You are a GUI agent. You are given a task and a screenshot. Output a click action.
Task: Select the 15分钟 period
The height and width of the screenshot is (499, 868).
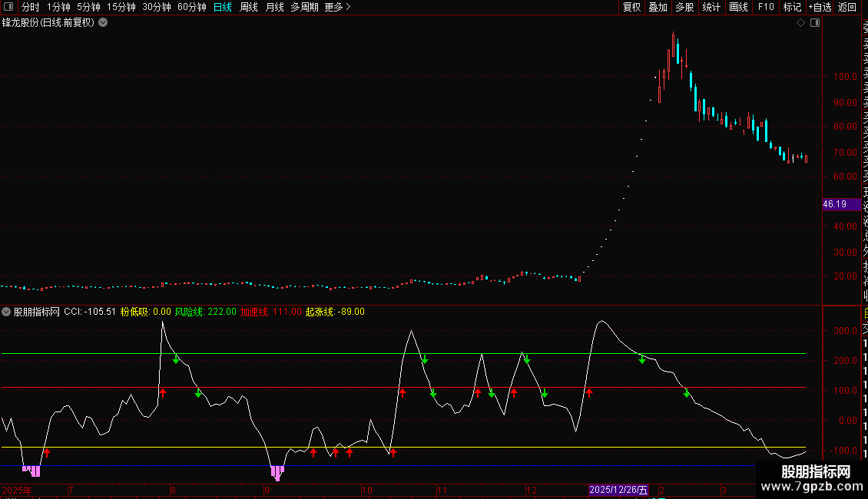tap(121, 7)
